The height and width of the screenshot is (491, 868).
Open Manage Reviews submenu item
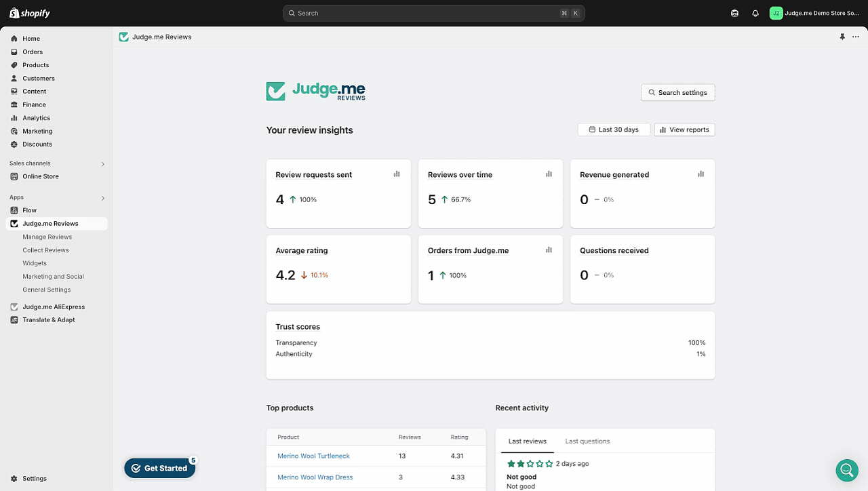click(47, 237)
